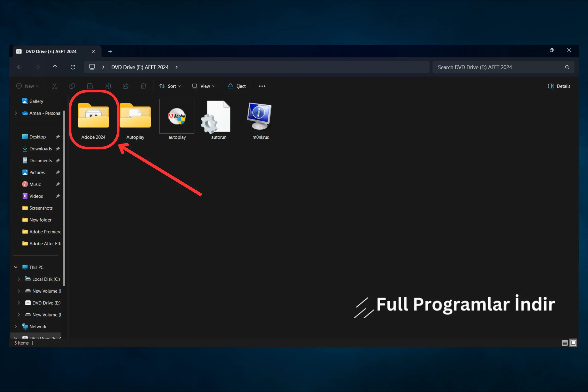Go forward with the right arrow

[37, 67]
